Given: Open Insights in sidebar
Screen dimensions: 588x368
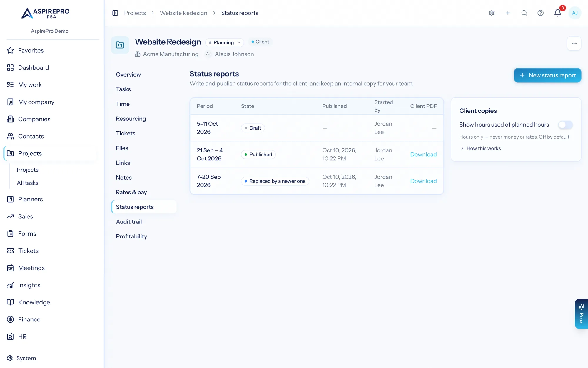Looking at the screenshot, I should point(50,285).
